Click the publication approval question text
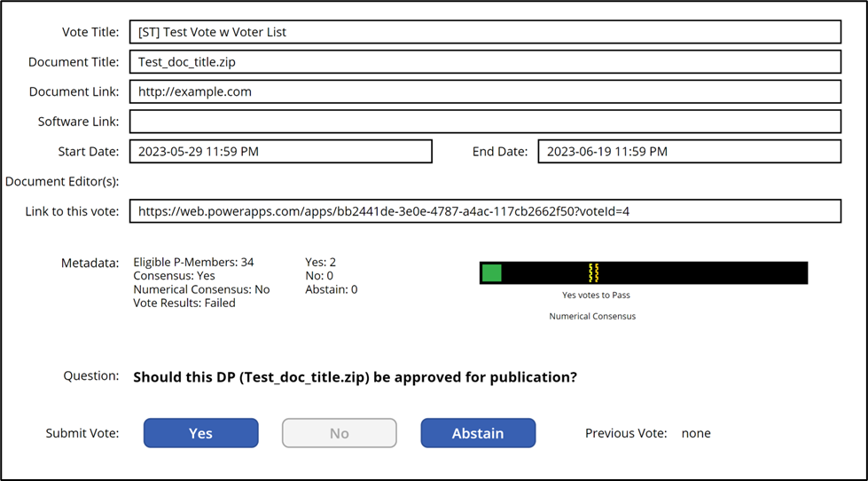The width and height of the screenshot is (868, 481). click(355, 377)
